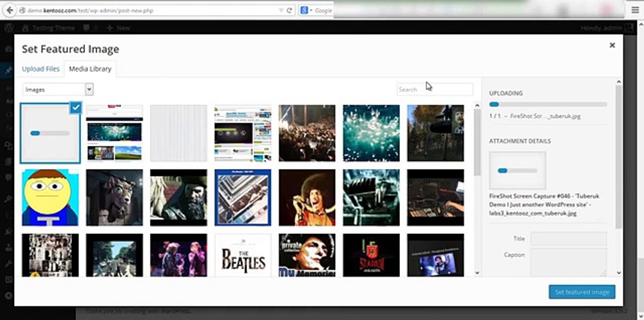Click the media grid scroll up arrow
The image size is (644, 320).
(477, 106)
